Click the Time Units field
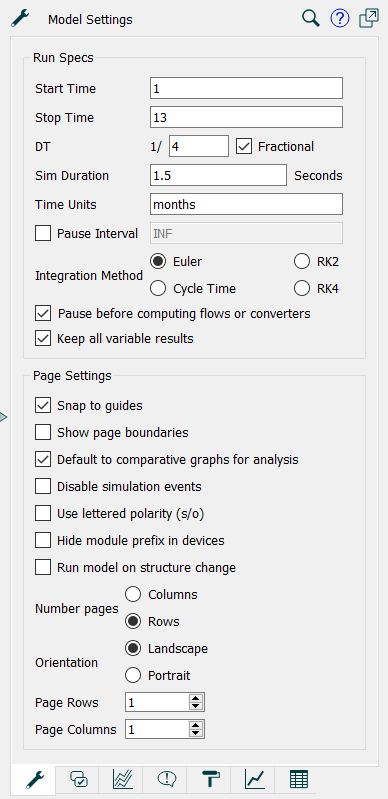 [246, 205]
